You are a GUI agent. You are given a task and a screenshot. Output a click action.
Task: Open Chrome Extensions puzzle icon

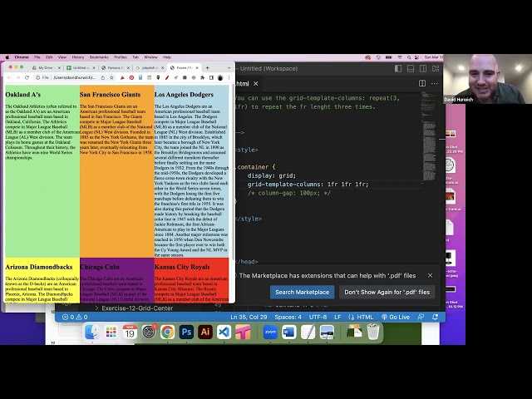203,77
